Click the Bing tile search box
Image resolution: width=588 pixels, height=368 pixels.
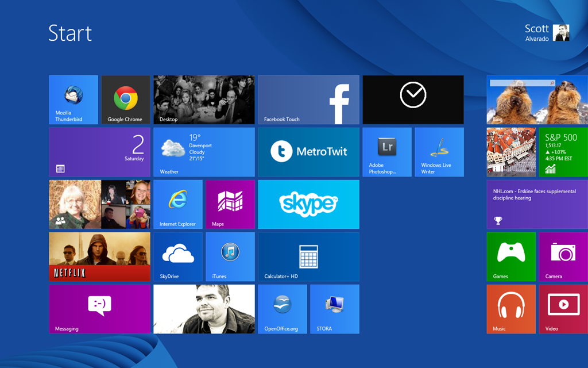pos(523,83)
